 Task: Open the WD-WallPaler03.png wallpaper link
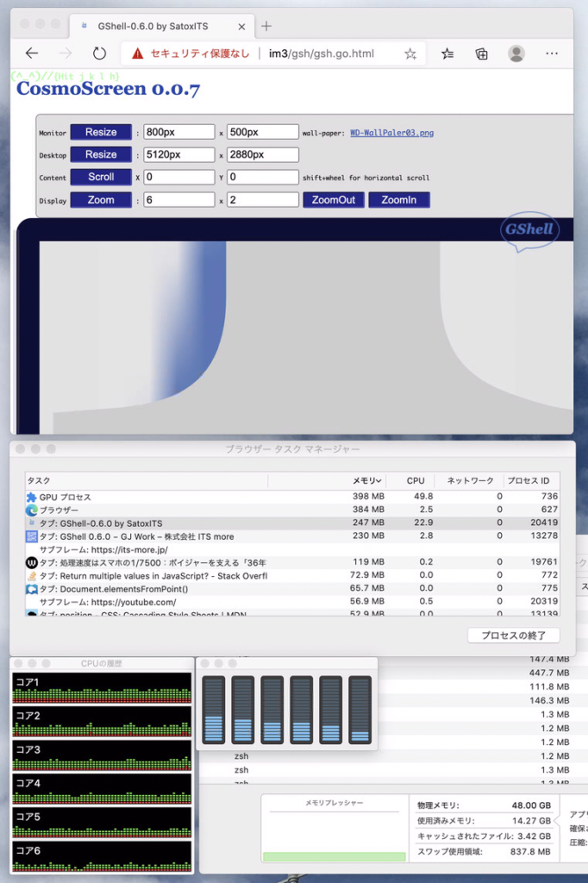coord(391,133)
